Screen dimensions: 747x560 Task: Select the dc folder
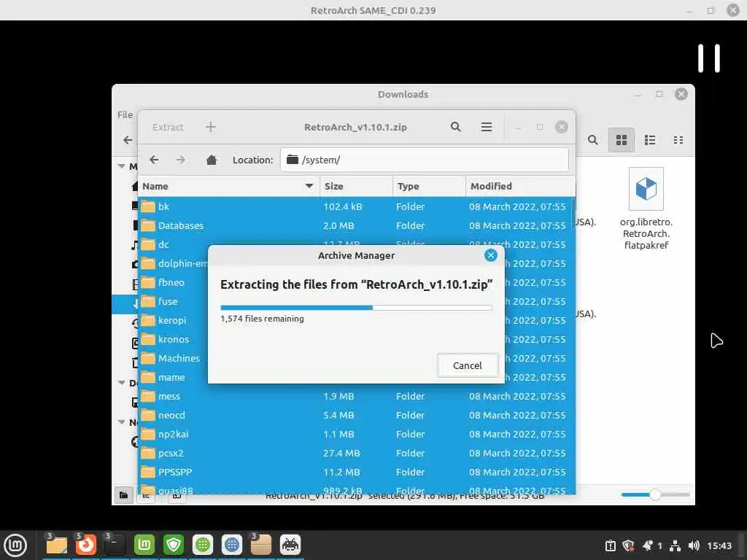click(x=163, y=244)
